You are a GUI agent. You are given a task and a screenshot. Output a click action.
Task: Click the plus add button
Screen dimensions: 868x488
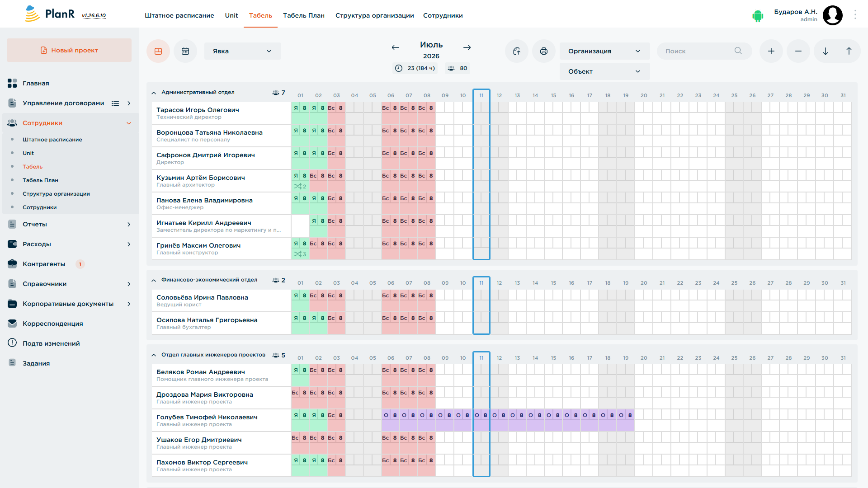pyautogui.click(x=771, y=51)
